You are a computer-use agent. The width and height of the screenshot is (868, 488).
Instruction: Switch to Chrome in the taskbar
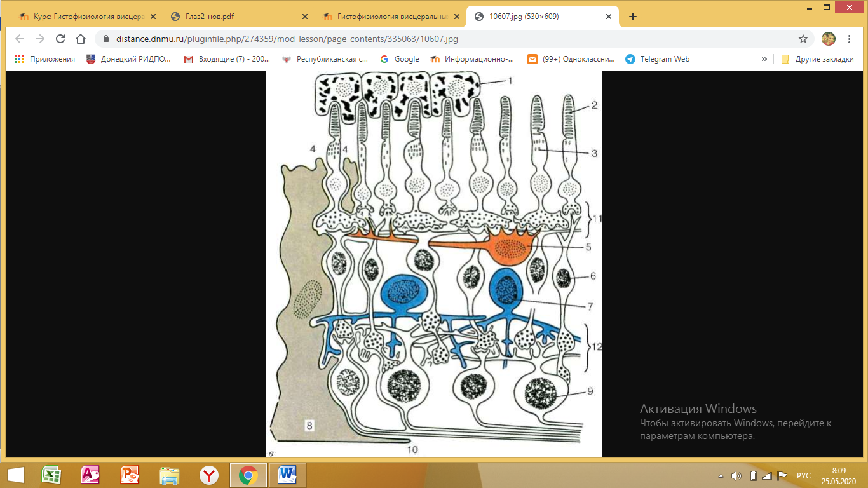click(x=248, y=475)
